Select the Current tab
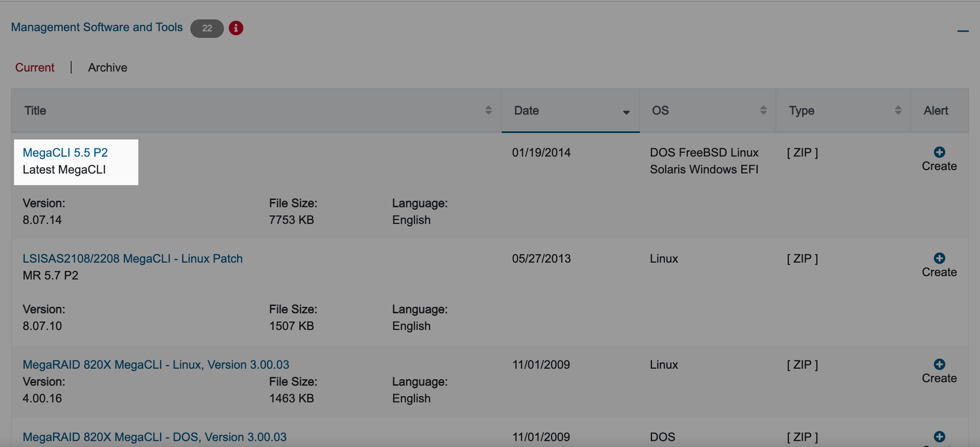This screenshot has width=980, height=447. 35,67
